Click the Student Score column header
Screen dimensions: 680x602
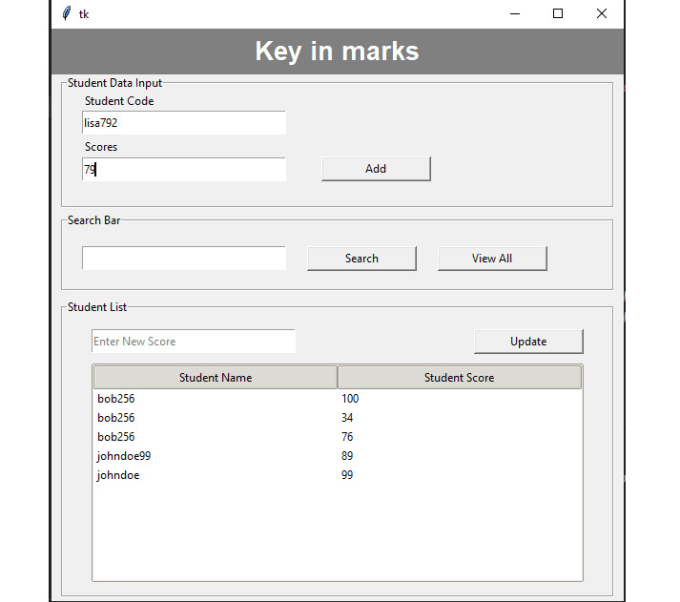(x=459, y=377)
